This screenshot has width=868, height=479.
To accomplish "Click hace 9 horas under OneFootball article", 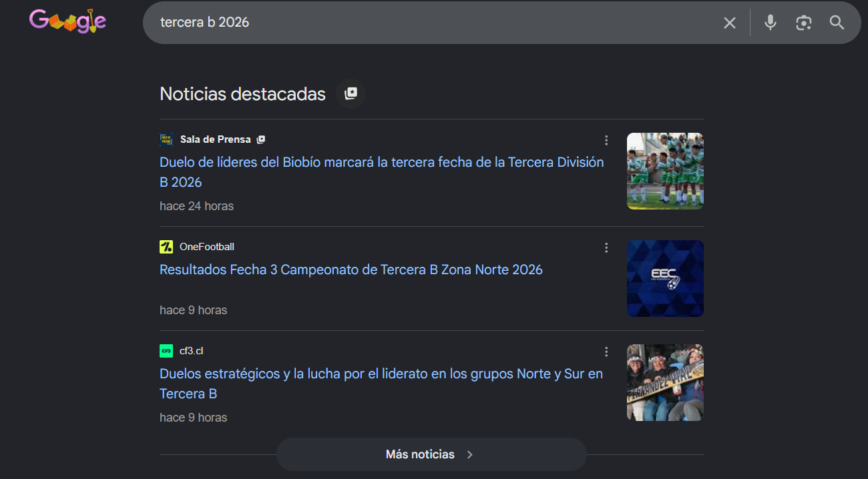I will click(x=194, y=310).
